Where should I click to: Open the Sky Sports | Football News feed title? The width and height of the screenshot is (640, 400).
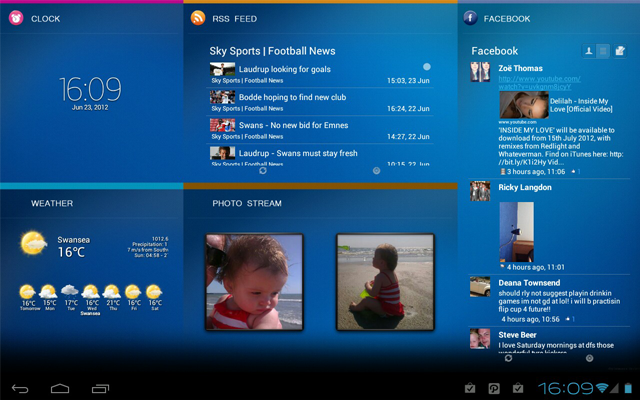(272, 51)
